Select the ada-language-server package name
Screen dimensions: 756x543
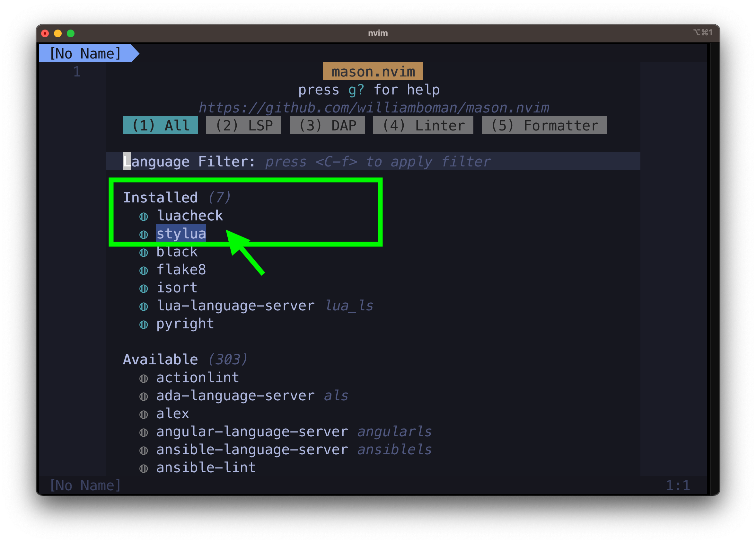pos(235,396)
